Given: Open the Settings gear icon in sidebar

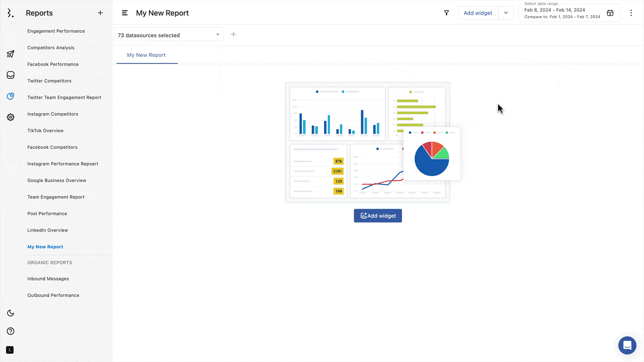Looking at the screenshot, I should point(11,117).
